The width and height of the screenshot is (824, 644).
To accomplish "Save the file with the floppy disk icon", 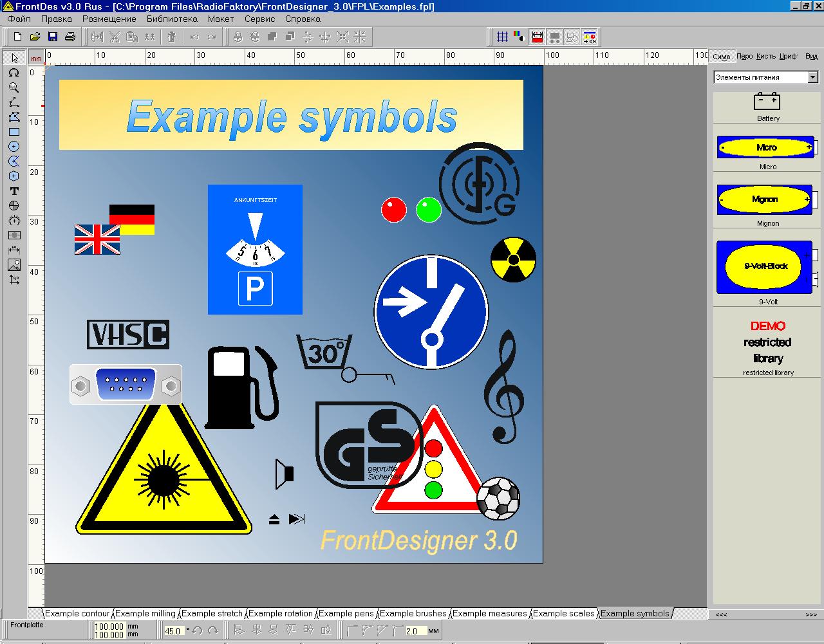I will [53, 37].
